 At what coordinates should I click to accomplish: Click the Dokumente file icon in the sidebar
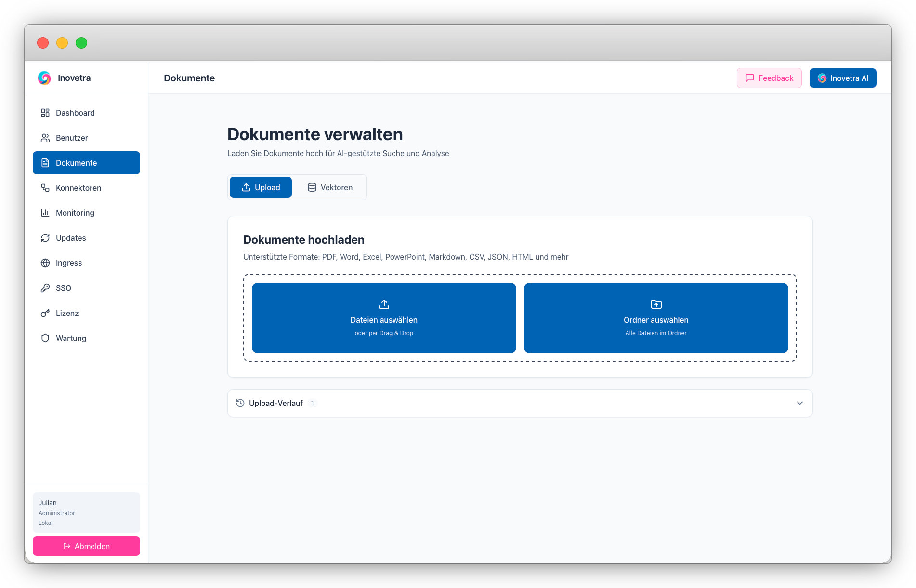(x=45, y=163)
